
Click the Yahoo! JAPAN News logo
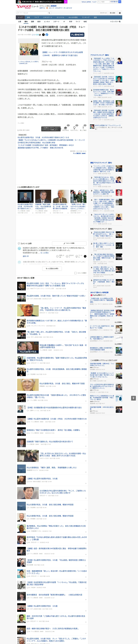[28, 7]
